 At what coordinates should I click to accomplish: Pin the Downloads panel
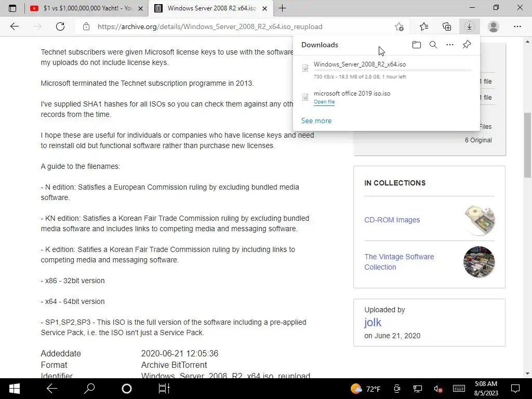pos(467,45)
